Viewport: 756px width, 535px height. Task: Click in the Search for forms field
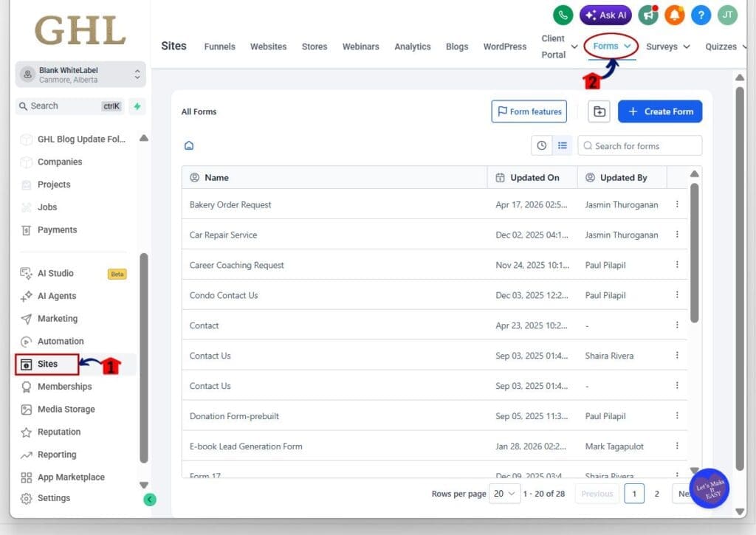pyautogui.click(x=640, y=145)
